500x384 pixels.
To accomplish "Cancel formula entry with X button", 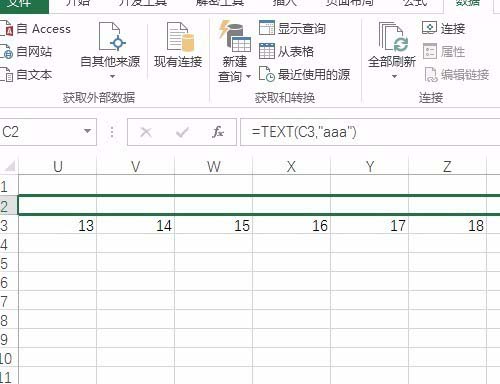I will click(x=146, y=132).
